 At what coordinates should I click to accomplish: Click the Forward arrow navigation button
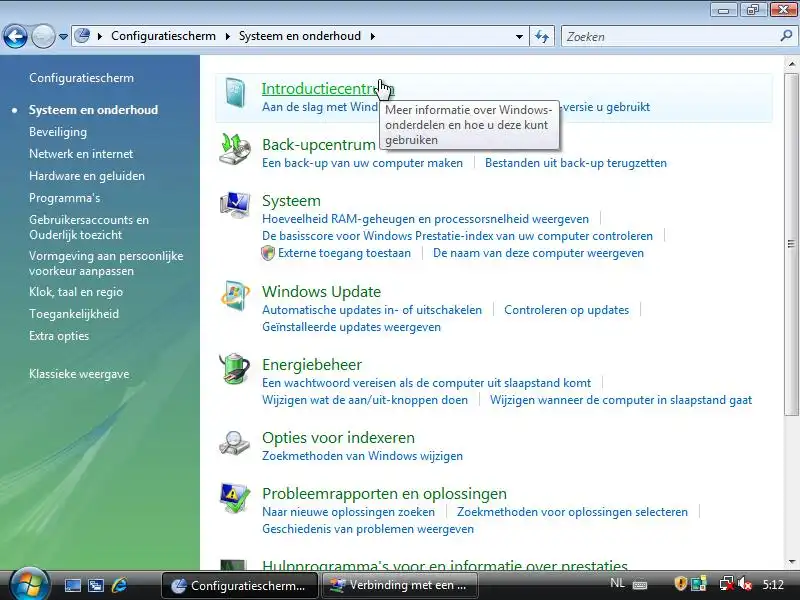point(43,36)
